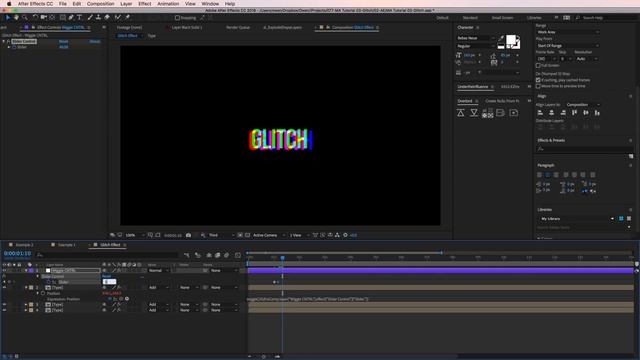This screenshot has height=360, width=640.
Task: Click Reset in Effect Controls panel
Action: click(x=64, y=42)
